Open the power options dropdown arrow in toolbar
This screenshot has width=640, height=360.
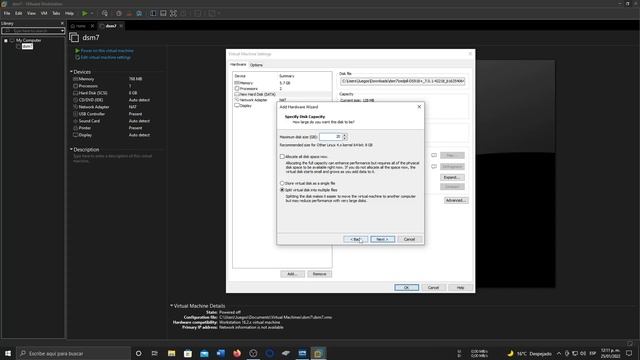tap(92, 13)
